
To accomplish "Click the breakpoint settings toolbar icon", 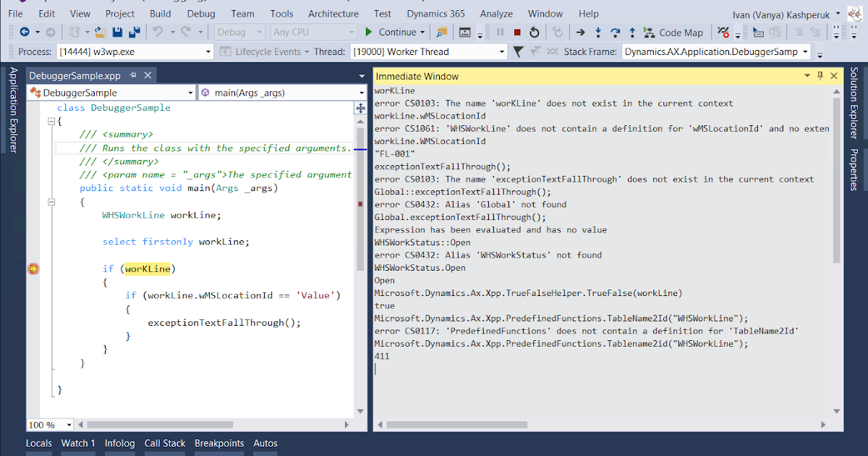I will (723, 32).
